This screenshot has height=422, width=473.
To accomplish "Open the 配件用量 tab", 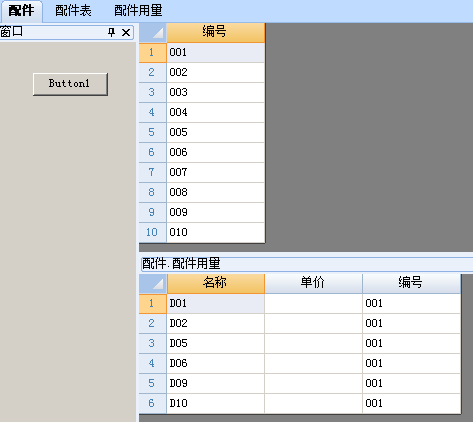I will 138,11.
